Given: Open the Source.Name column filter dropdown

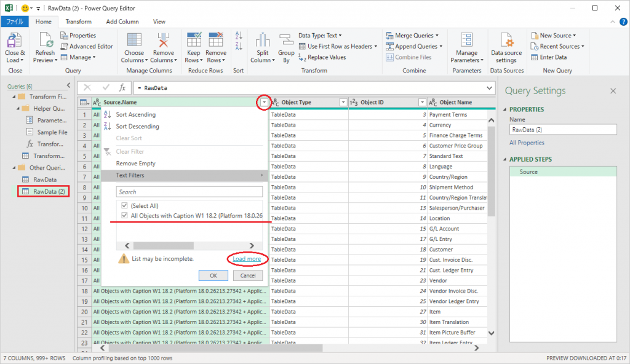Looking at the screenshot, I should coord(264,103).
